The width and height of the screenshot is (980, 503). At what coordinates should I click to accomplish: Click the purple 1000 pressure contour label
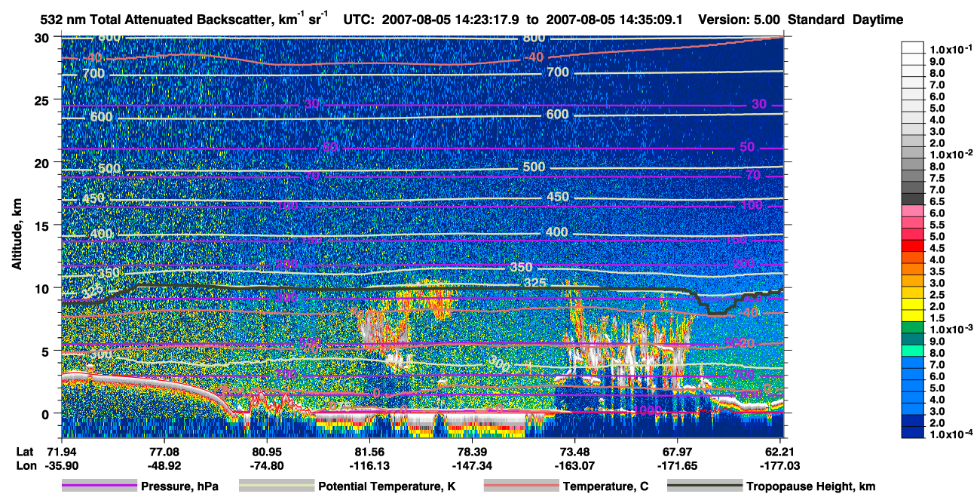[647, 410]
